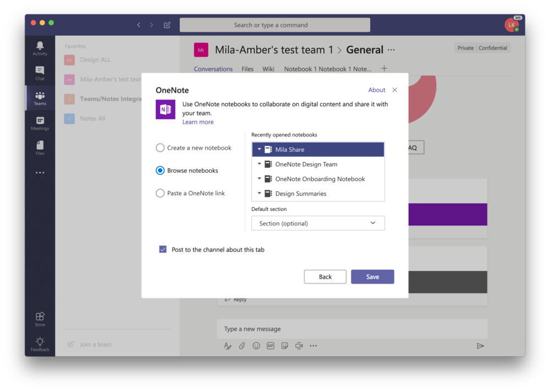
Task: Send the message with arrow icon
Action: pos(480,346)
